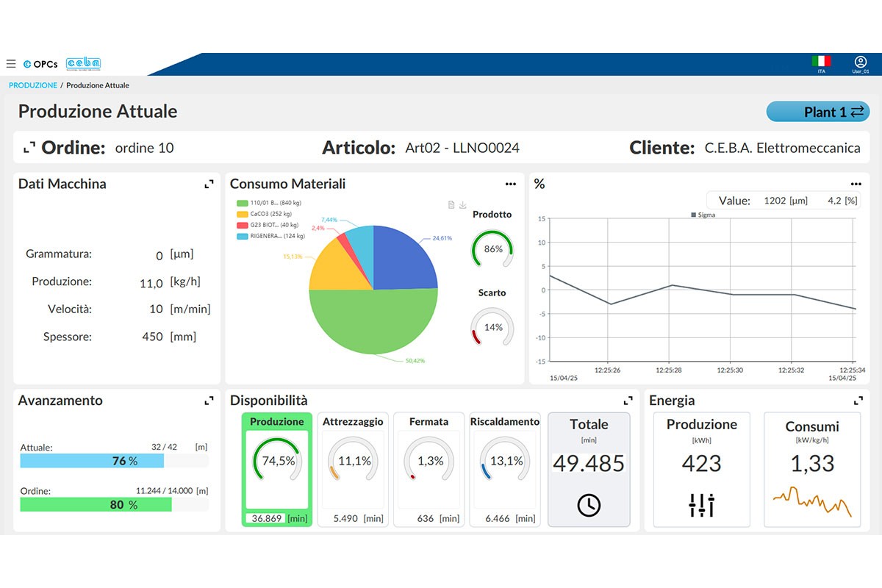Toggle the CaCO3 legend entry

(x=264, y=214)
